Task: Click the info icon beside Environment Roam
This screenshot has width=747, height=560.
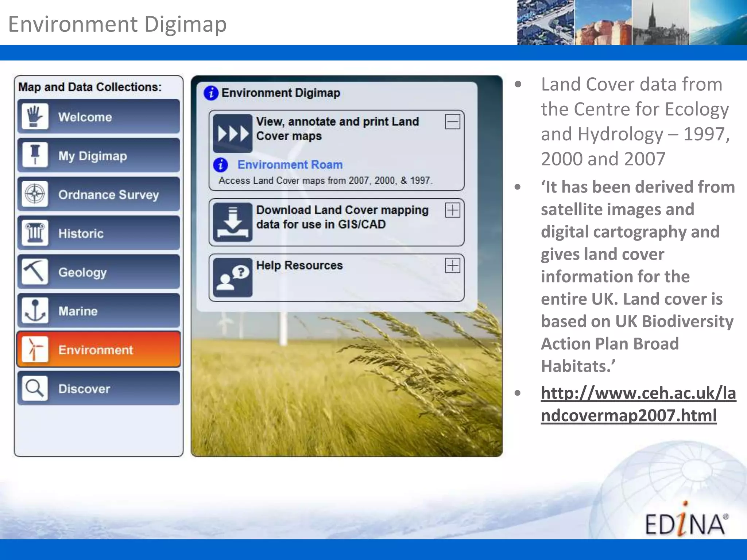Action: tap(221, 165)
